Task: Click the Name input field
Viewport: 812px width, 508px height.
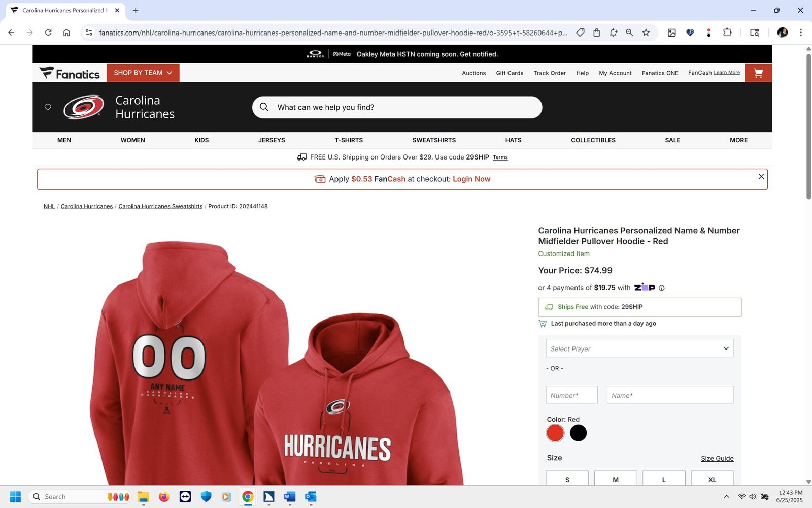Action: (670, 395)
